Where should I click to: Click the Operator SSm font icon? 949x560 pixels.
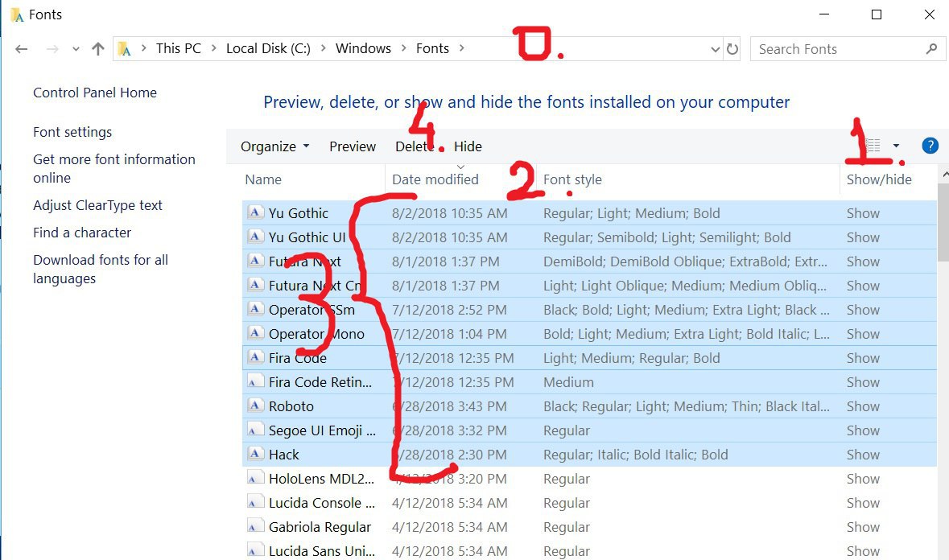pos(255,309)
